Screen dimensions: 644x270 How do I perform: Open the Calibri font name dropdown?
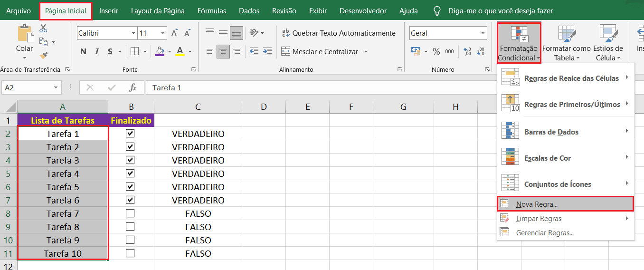[133, 33]
